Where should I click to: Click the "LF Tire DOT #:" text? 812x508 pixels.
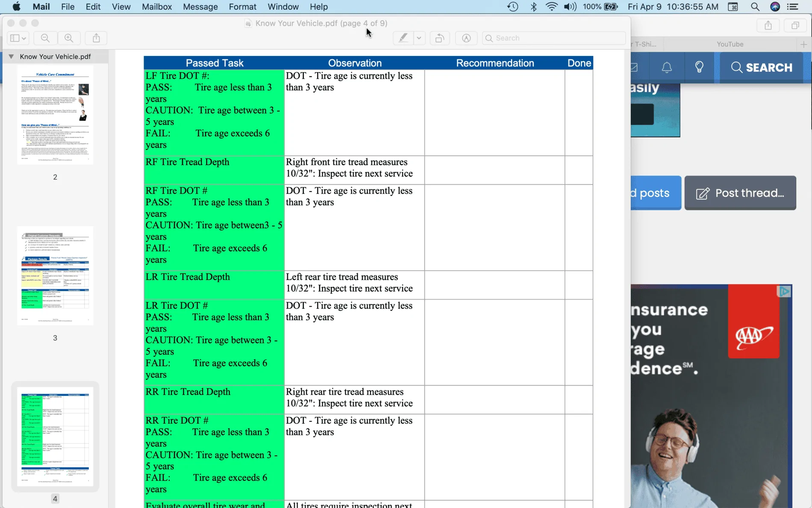pyautogui.click(x=177, y=76)
